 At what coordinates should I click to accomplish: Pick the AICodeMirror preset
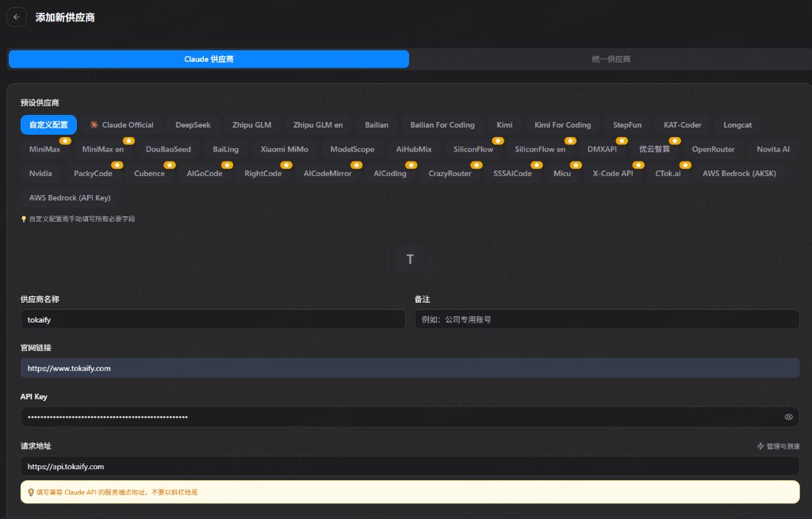point(327,174)
